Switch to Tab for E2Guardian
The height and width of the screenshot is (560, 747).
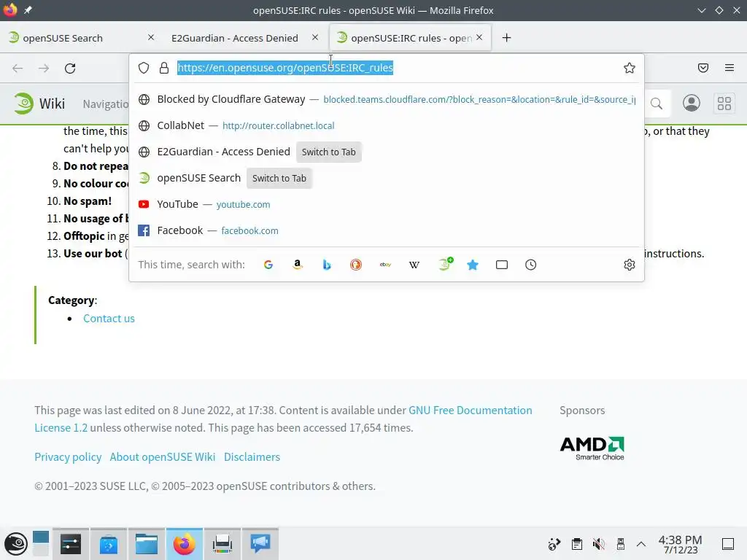pyautogui.click(x=329, y=152)
